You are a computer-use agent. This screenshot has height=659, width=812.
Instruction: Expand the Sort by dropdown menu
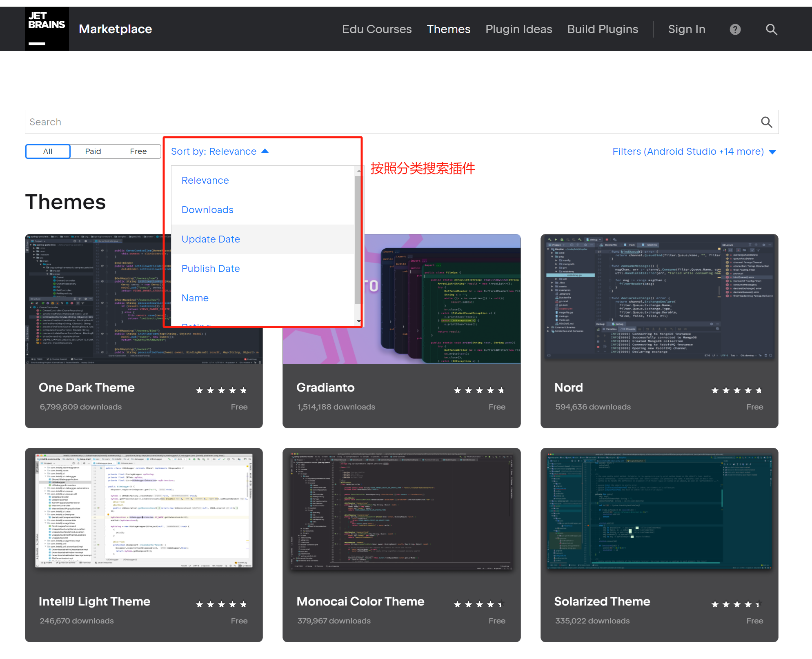pyautogui.click(x=220, y=151)
